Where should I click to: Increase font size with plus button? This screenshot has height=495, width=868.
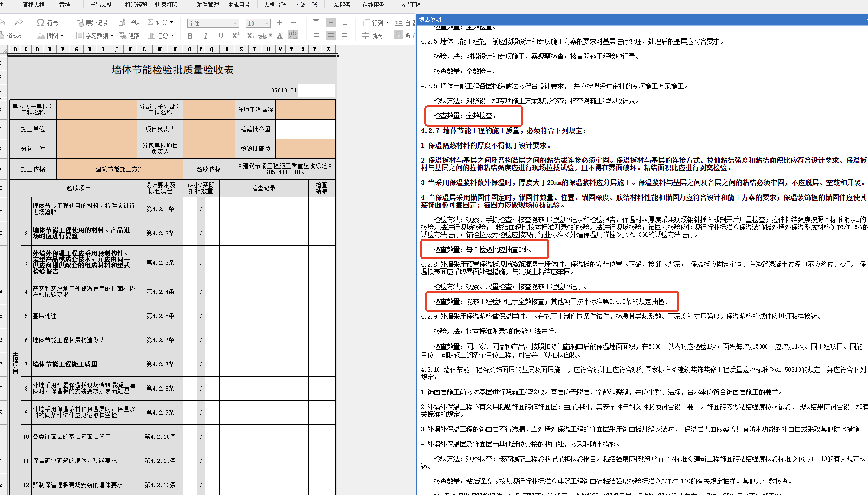coord(279,22)
